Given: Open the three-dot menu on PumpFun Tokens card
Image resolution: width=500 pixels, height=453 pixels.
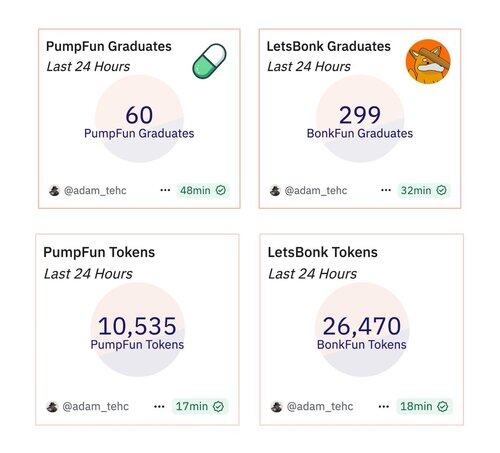Looking at the screenshot, I should click(159, 406).
